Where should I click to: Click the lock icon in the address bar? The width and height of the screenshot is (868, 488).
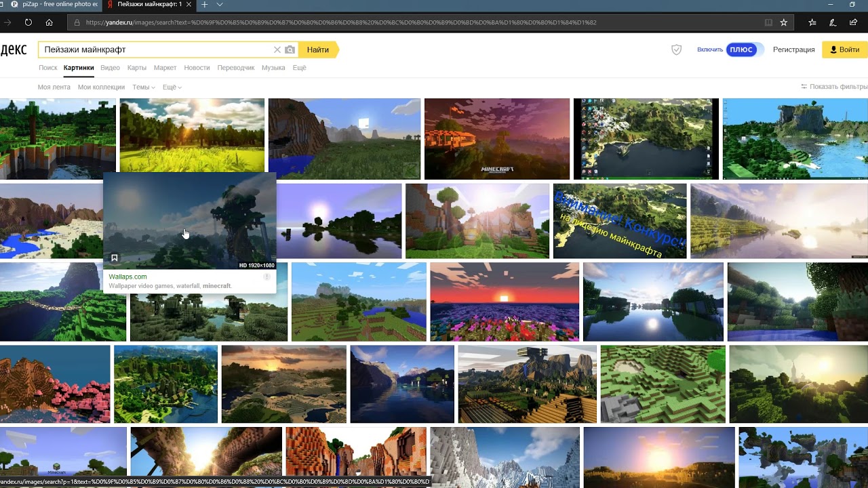(77, 22)
